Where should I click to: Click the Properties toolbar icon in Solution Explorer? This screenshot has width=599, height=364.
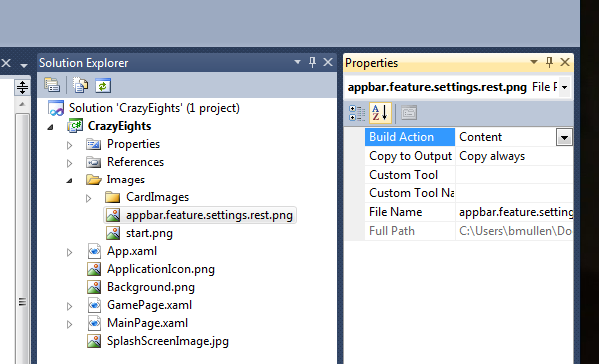pos(52,85)
